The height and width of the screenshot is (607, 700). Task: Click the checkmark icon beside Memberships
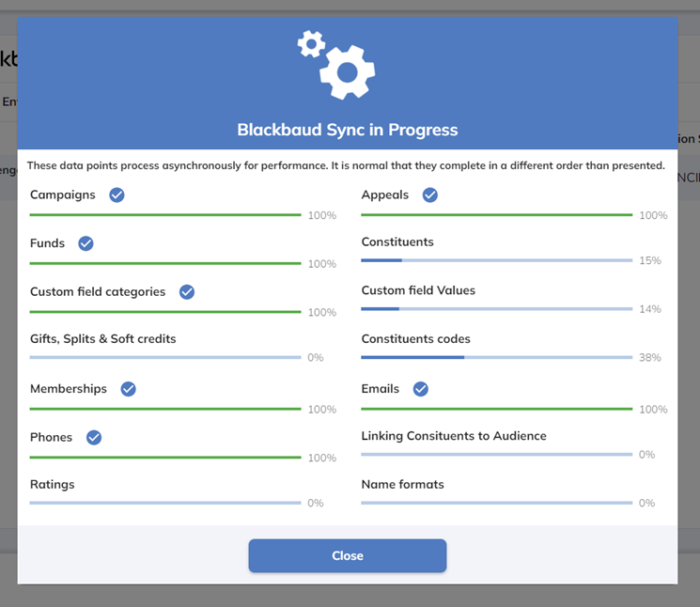pos(128,389)
